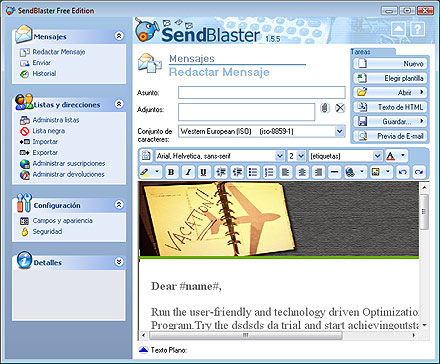Screen dimensions: 440x364
Task: Select the Tareas tab
Action: coord(372,52)
